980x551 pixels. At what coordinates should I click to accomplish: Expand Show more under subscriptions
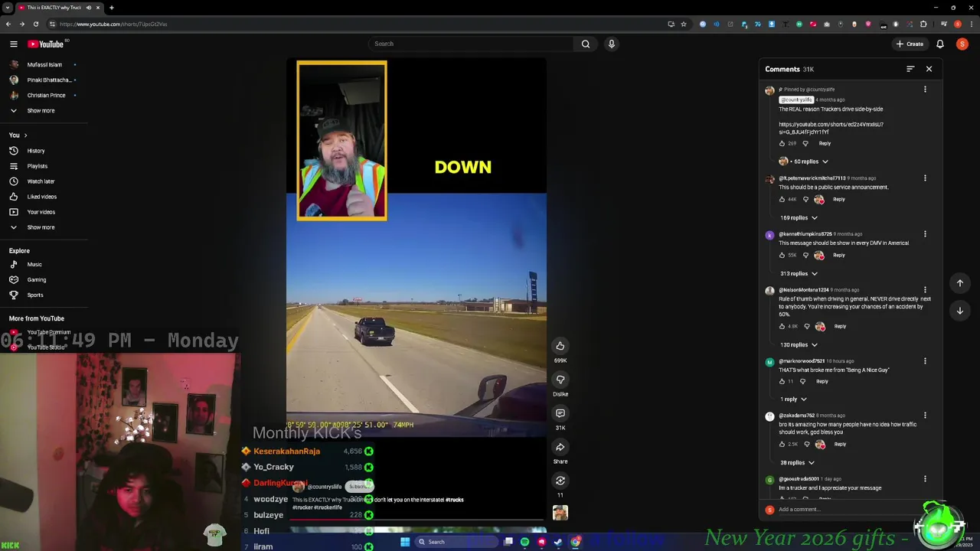pos(40,110)
